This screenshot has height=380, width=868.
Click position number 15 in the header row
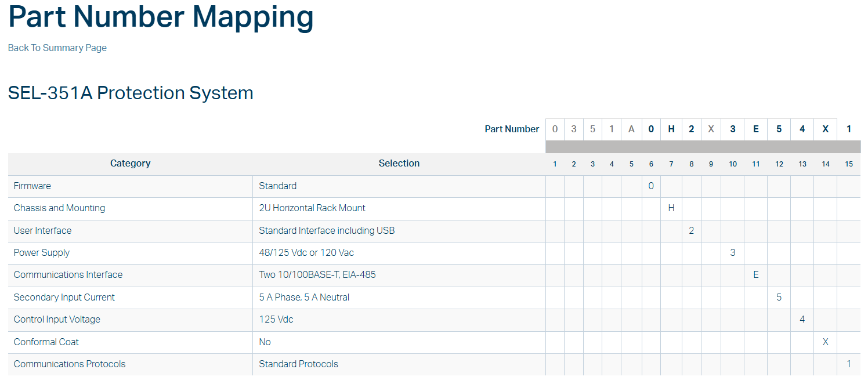[849, 164]
